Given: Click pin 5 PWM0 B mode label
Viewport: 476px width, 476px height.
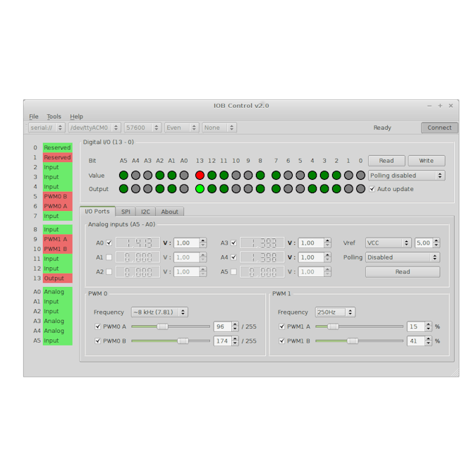Looking at the screenshot, I should [x=57, y=197].
